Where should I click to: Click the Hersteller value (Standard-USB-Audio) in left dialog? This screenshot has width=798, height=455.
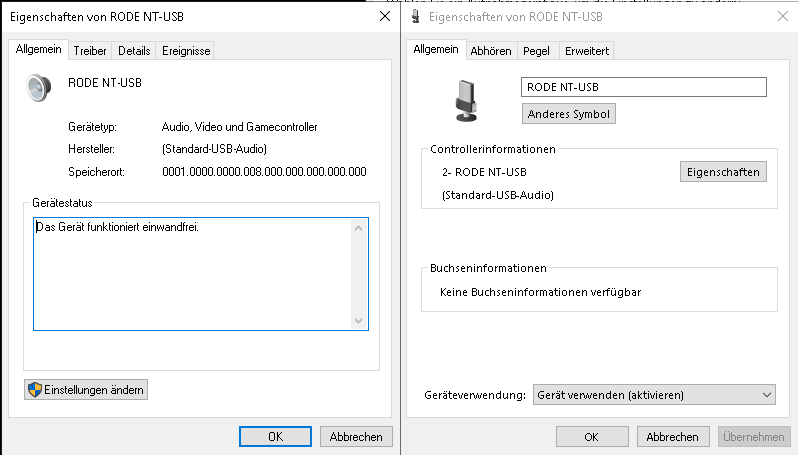pyautogui.click(x=214, y=149)
